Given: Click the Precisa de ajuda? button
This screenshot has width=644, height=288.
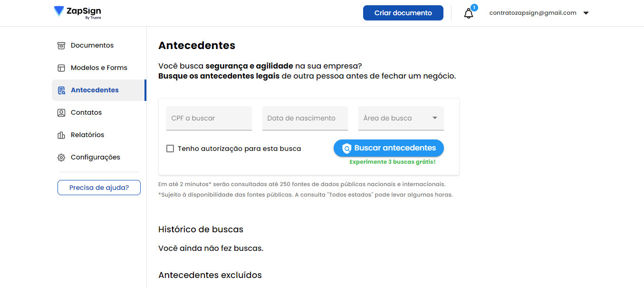Looking at the screenshot, I should coord(99,188).
